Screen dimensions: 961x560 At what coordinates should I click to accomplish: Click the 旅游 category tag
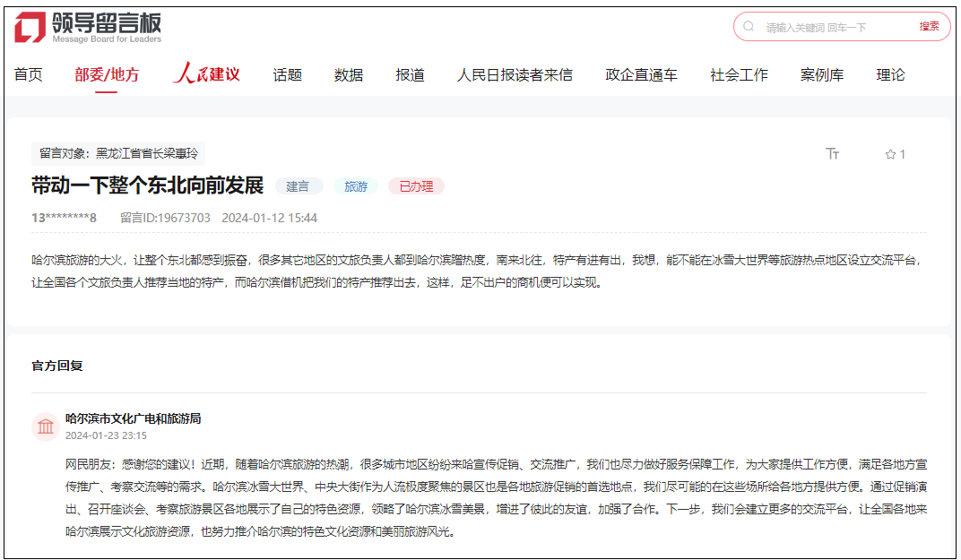click(x=356, y=186)
